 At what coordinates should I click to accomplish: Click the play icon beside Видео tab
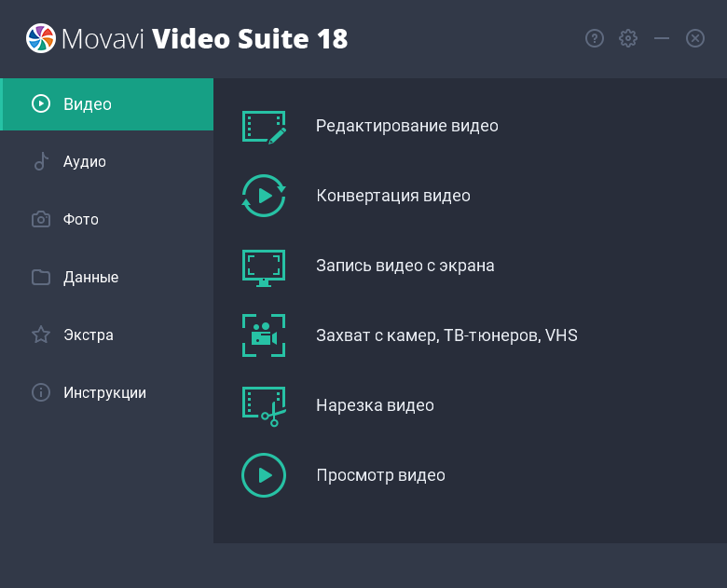(41, 103)
